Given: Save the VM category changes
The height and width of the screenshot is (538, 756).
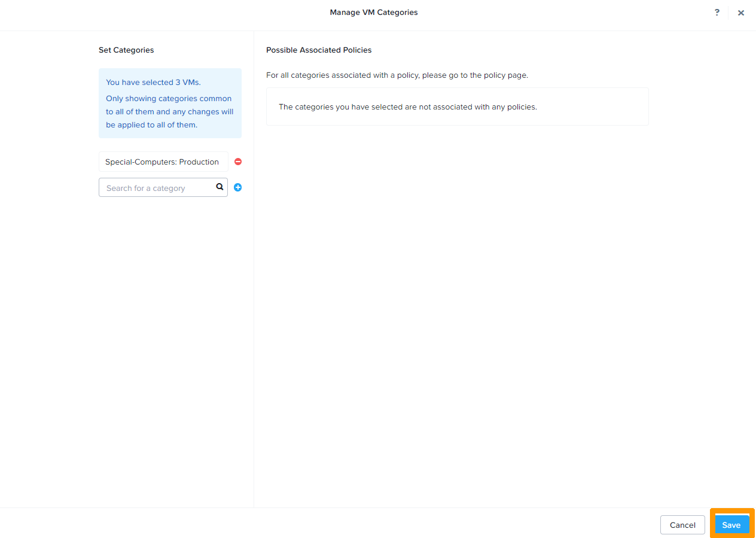Looking at the screenshot, I should click(731, 524).
